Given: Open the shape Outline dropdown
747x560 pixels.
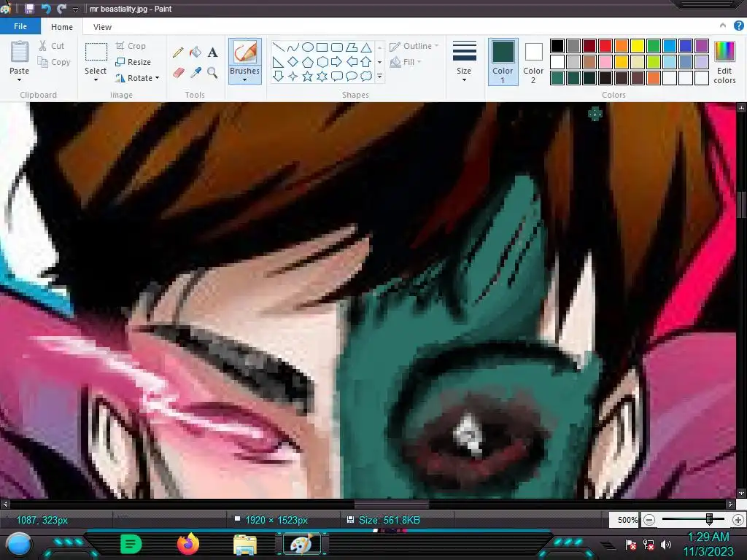Looking at the screenshot, I should point(414,46).
